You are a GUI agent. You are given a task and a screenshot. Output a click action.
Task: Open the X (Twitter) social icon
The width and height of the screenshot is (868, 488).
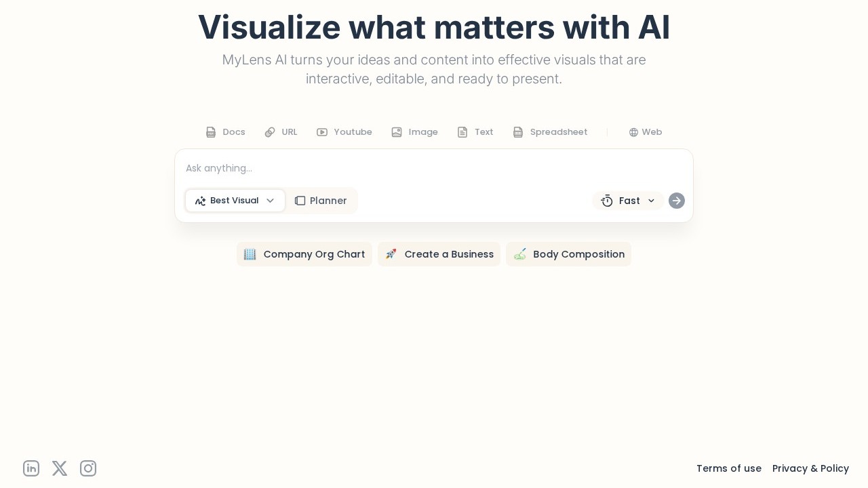(x=60, y=468)
